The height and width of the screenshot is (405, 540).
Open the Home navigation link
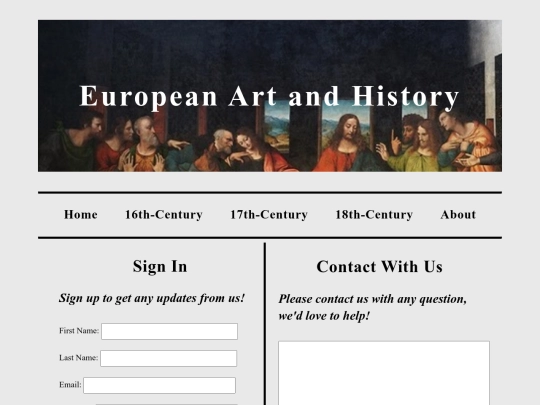(81, 215)
